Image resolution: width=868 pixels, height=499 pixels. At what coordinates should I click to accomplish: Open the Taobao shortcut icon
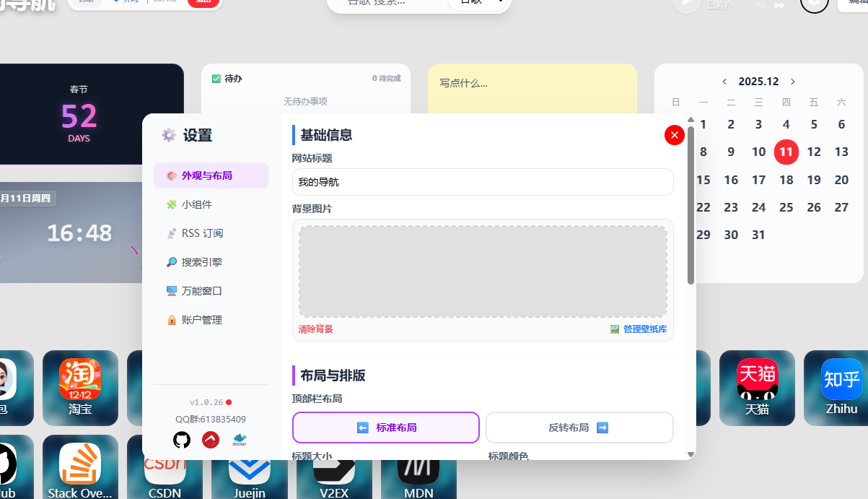pyautogui.click(x=80, y=381)
